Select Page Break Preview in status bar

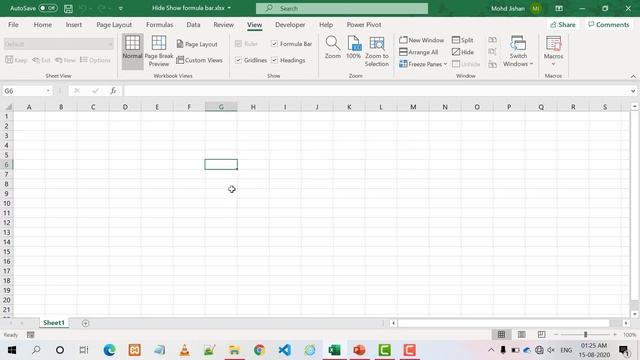(541, 335)
